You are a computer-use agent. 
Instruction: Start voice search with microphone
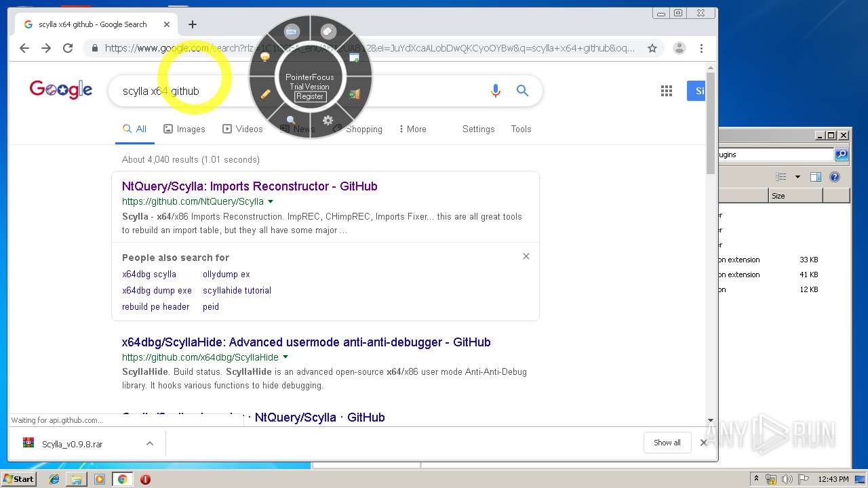[496, 91]
